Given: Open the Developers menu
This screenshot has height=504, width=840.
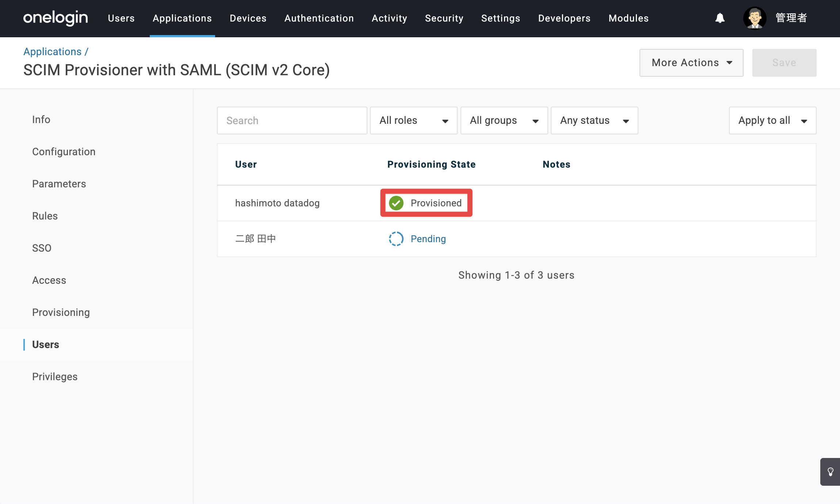Looking at the screenshot, I should (x=564, y=18).
